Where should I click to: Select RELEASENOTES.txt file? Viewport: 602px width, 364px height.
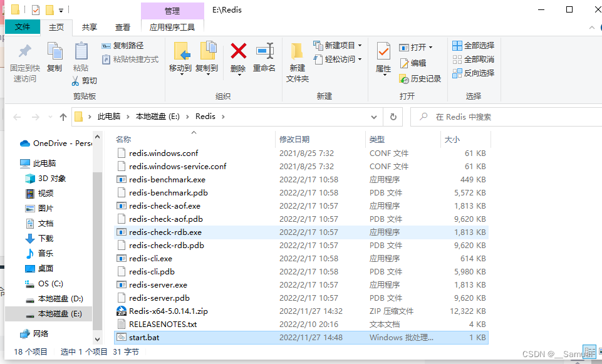click(x=301, y=324)
